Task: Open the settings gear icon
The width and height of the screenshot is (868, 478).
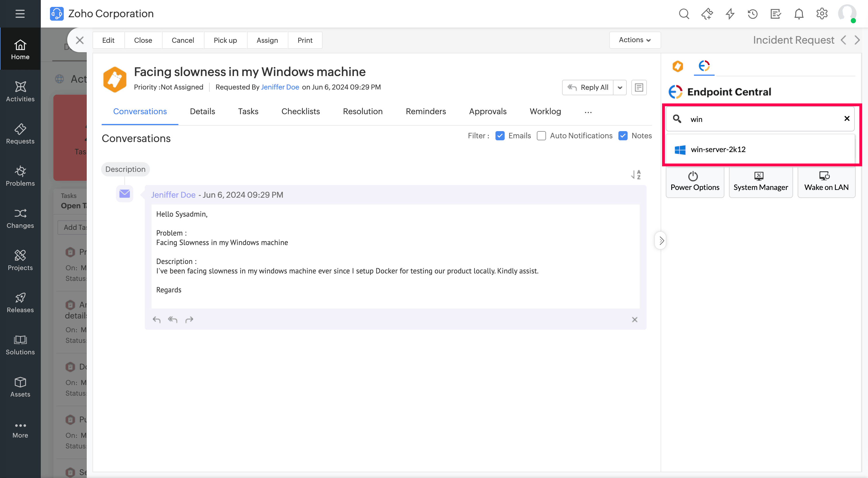Action: pyautogui.click(x=821, y=14)
